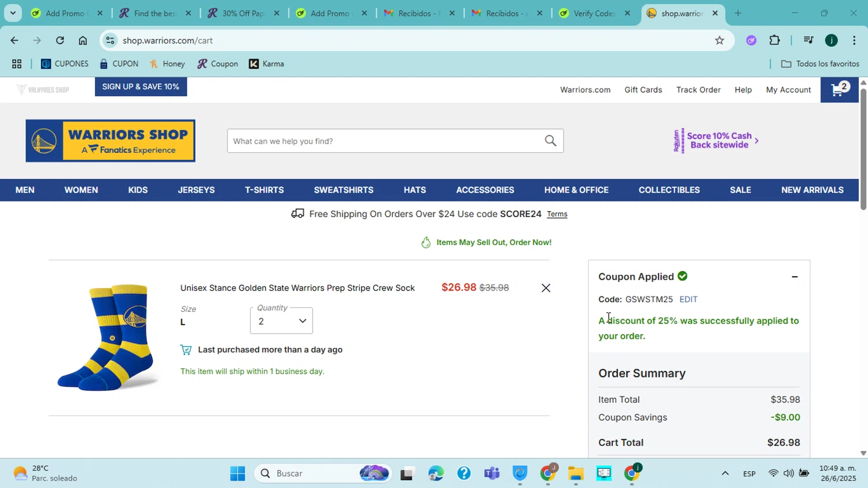The width and height of the screenshot is (868, 488).
Task: Open Rakuten 10% Cash Back banner
Action: click(716, 141)
